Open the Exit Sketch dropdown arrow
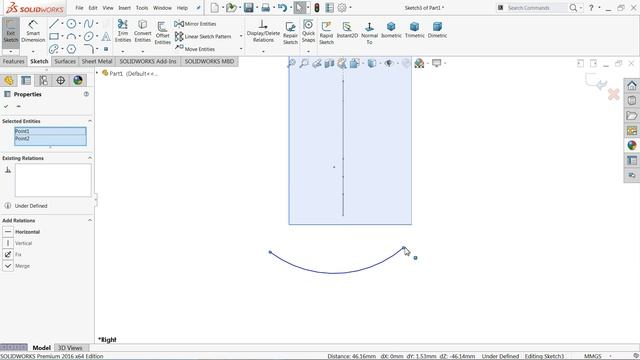 [x=11, y=51]
